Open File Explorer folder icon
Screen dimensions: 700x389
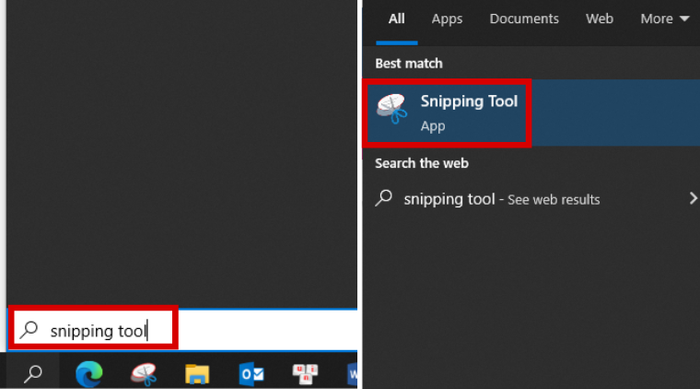tap(197, 374)
